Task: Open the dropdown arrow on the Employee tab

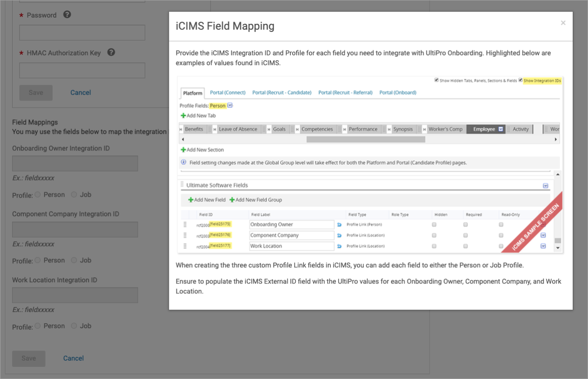Action: pos(501,129)
